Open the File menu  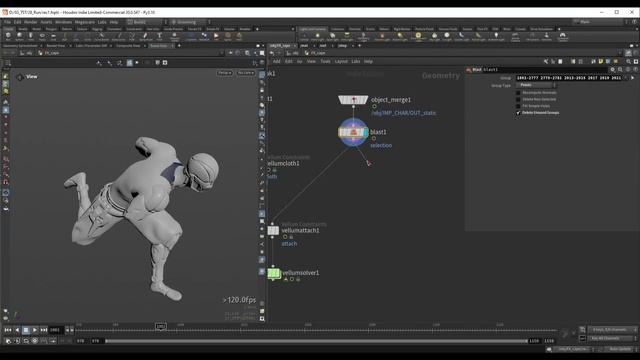click(7, 22)
